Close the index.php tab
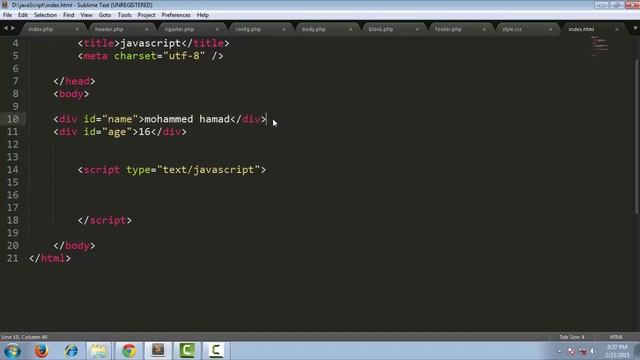This screenshot has width=640, height=360. (x=77, y=29)
